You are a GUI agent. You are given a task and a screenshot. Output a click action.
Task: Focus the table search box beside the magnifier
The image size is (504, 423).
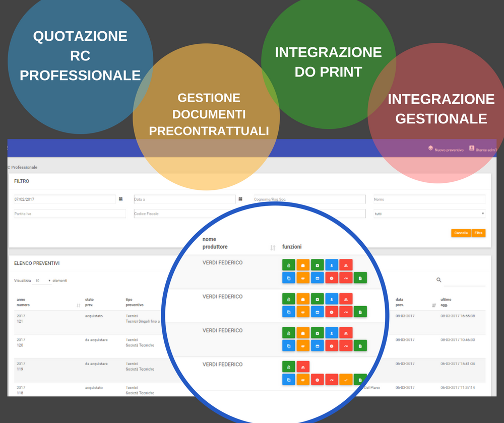465,280
